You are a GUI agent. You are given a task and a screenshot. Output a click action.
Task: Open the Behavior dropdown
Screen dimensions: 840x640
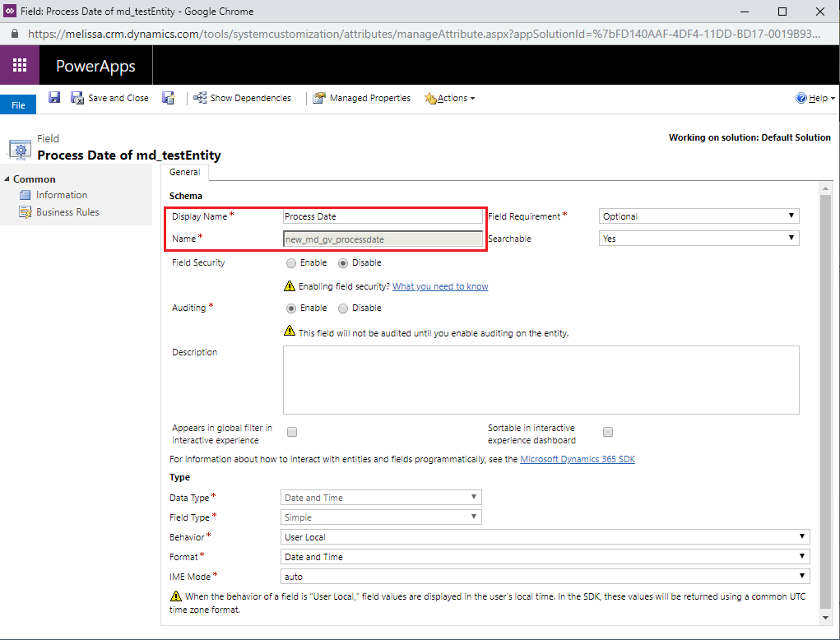pyautogui.click(x=545, y=536)
